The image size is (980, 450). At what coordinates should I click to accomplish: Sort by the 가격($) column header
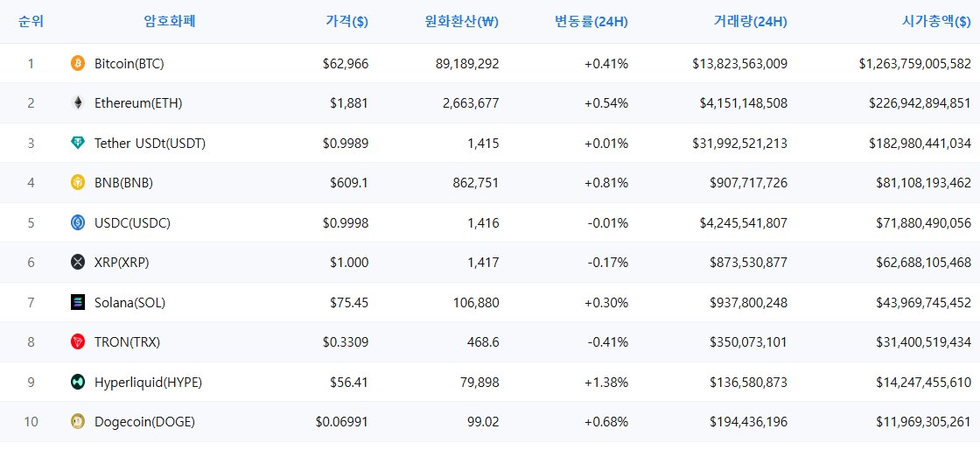click(x=346, y=22)
